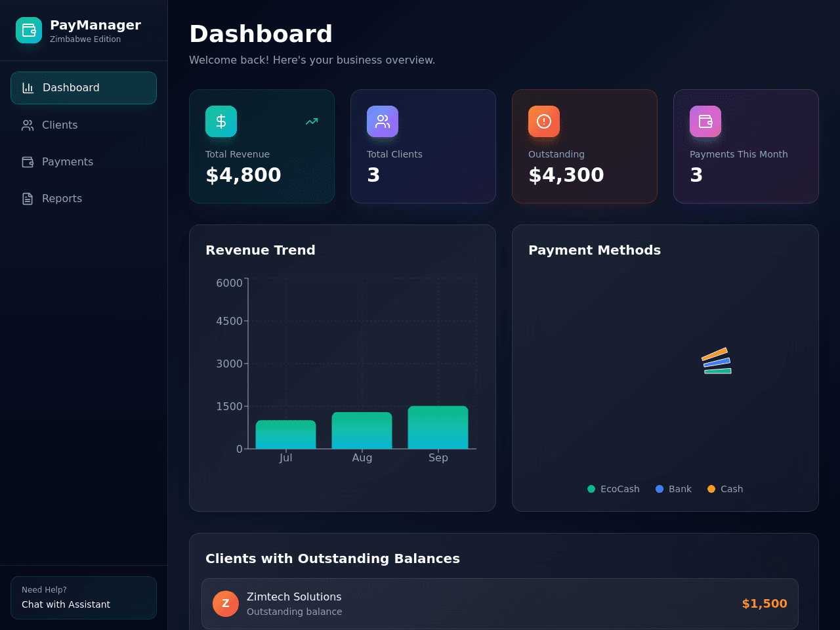Click the Payments This Month label
The height and width of the screenshot is (630, 840).
coord(739,154)
